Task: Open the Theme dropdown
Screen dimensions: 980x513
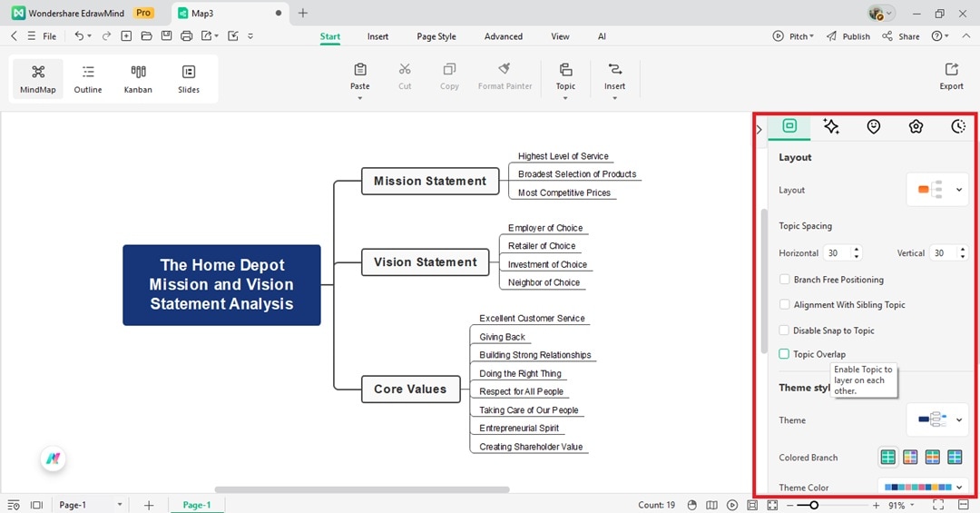Action: tap(937, 419)
